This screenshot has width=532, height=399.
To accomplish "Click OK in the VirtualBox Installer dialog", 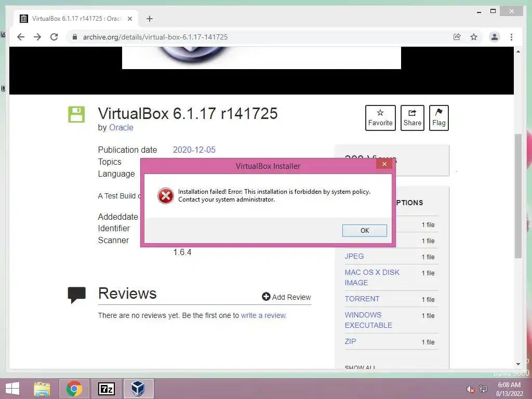I will click(x=364, y=230).
